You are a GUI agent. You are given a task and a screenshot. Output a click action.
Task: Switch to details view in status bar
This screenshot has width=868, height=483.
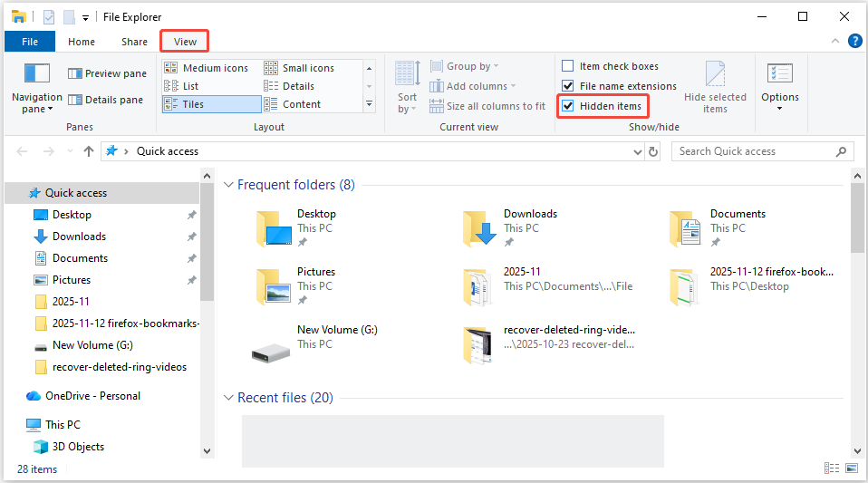[832, 469]
